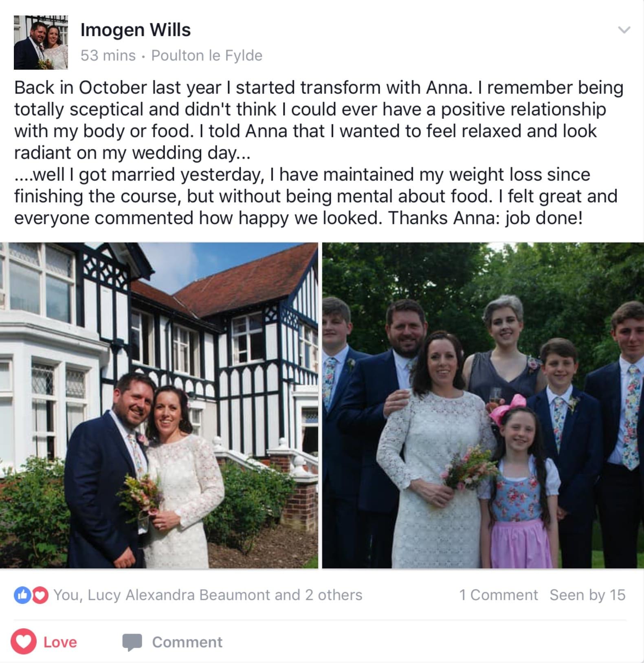This screenshot has width=644, height=663.
Task: Tap the blue thumbs-up reaction icon
Action: pos(22,595)
